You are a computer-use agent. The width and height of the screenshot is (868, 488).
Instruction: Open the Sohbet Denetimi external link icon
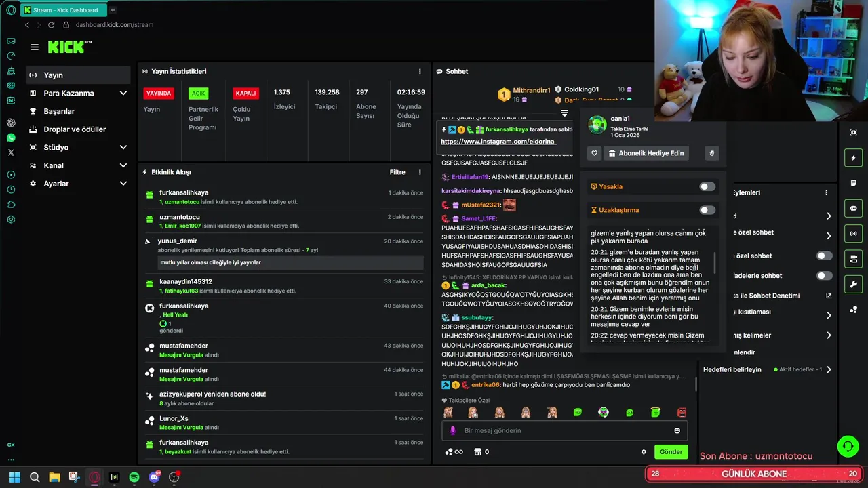click(x=829, y=296)
